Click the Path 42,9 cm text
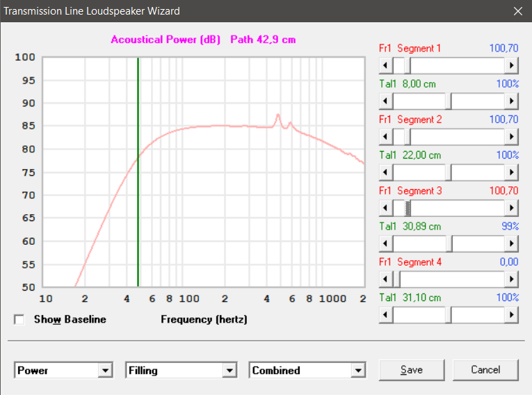Viewport: 532px width, 395px height. (263, 40)
